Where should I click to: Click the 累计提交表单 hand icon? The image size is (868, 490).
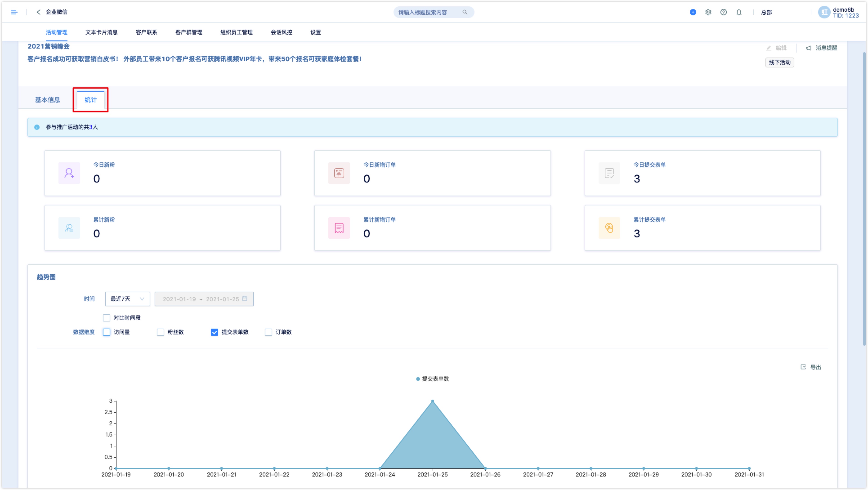609,228
